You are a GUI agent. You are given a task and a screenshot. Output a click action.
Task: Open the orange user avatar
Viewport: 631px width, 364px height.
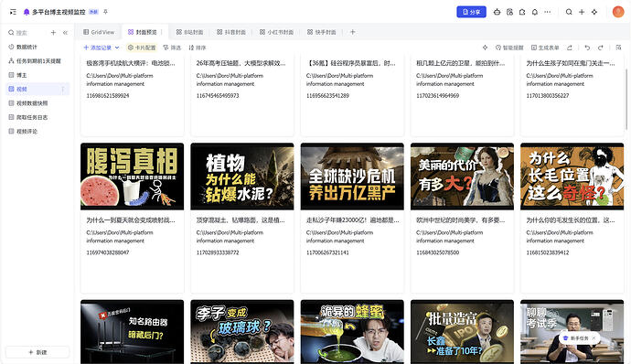pyautogui.click(x=618, y=12)
